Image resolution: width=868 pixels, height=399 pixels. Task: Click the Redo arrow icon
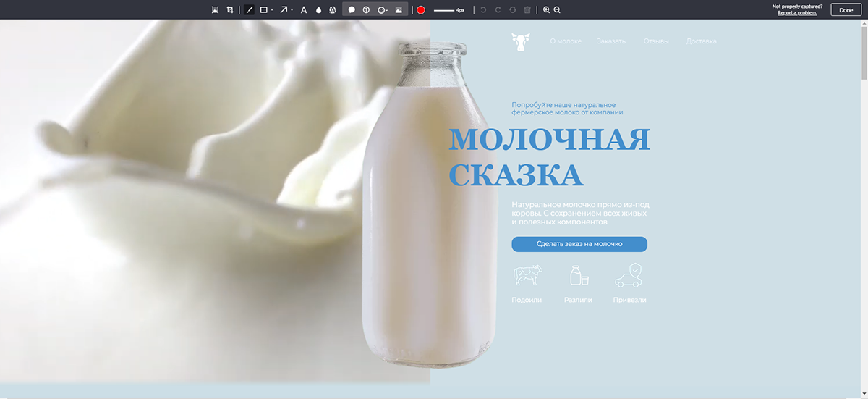tap(498, 10)
